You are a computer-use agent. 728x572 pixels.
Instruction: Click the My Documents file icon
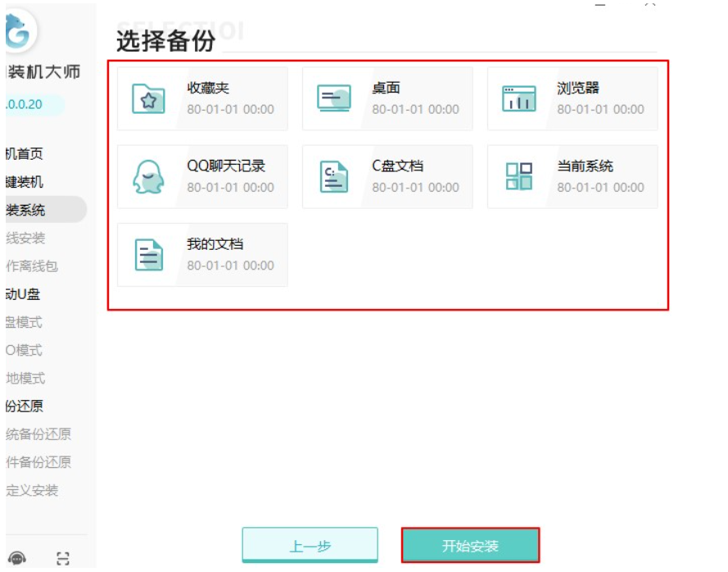click(x=148, y=255)
